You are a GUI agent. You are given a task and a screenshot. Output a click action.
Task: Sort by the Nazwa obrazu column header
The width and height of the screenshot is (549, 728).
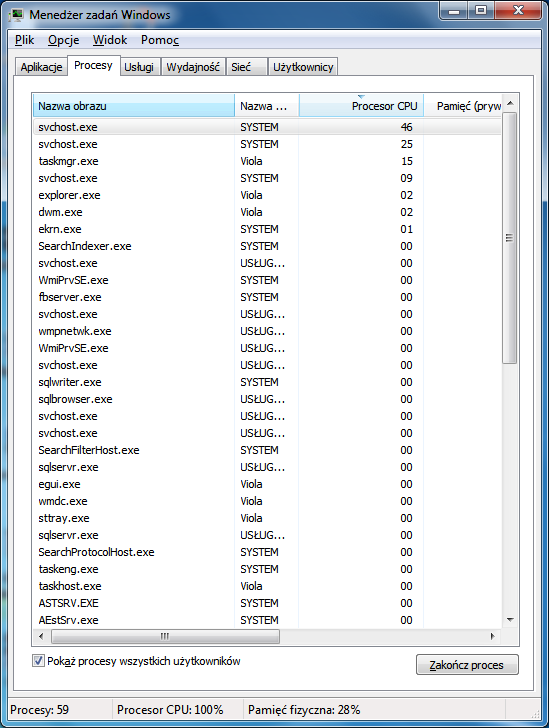pyautogui.click(x=134, y=106)
